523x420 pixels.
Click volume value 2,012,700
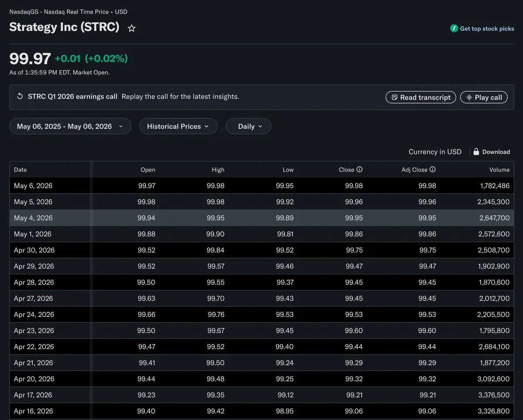tap(493, 299)
